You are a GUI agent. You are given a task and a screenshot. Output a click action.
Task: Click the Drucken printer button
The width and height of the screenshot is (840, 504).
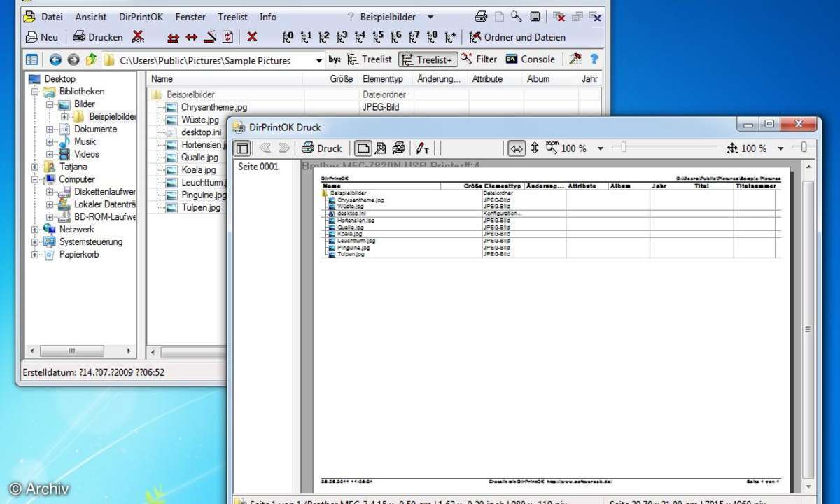(x=98, y=37)
